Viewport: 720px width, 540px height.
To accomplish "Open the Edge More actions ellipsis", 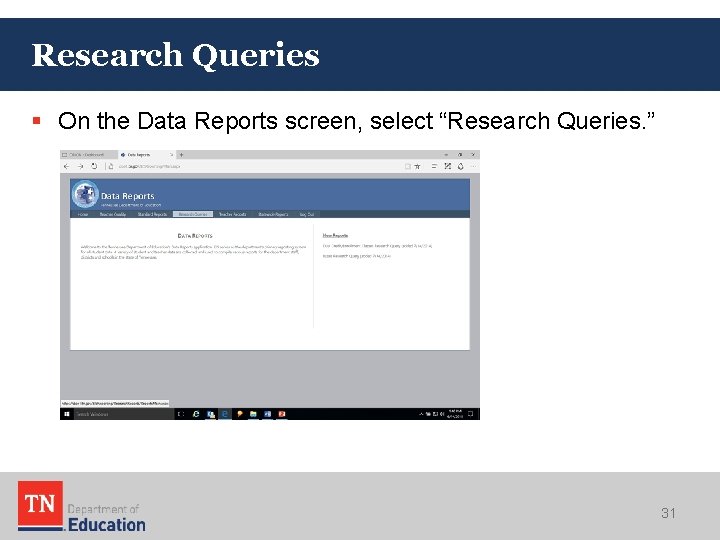I will click(x=473, y=166).
